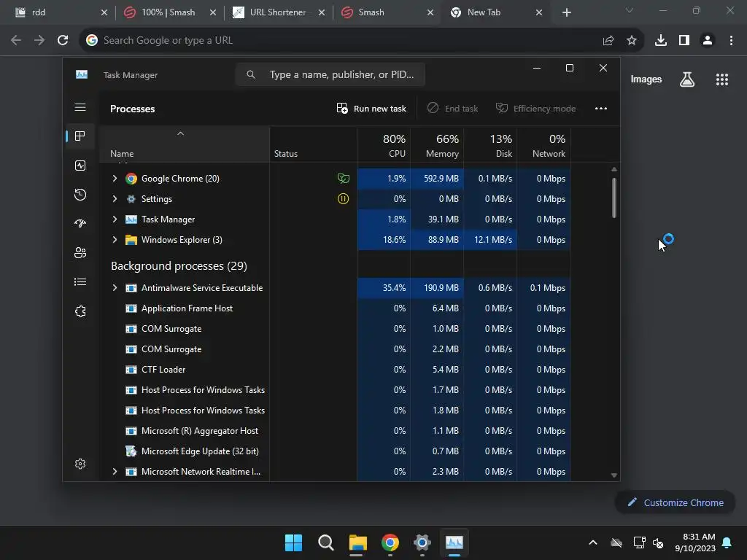747x560 pixels.
Task: Open Windows Start menu on taskbar
Action: (x=293, y=542)
